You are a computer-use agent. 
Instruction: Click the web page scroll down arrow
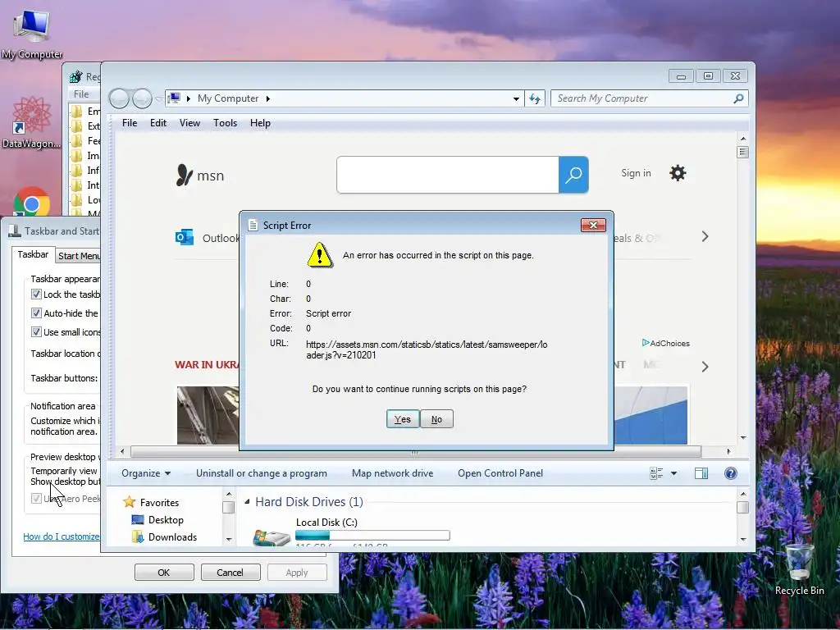pyautogui.click(x=743, y=438)
